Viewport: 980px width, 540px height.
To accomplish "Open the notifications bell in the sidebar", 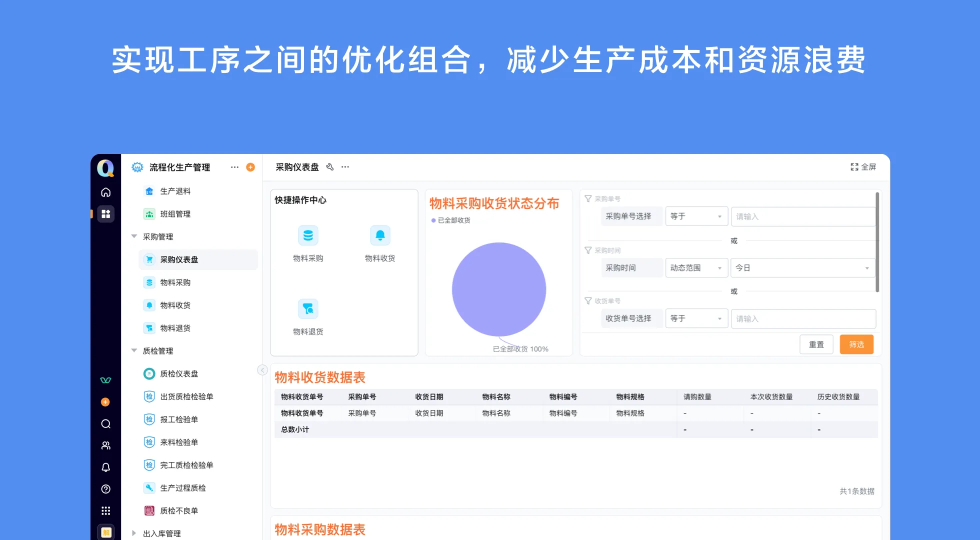I will pyautogui.click(x=105, y=467).
